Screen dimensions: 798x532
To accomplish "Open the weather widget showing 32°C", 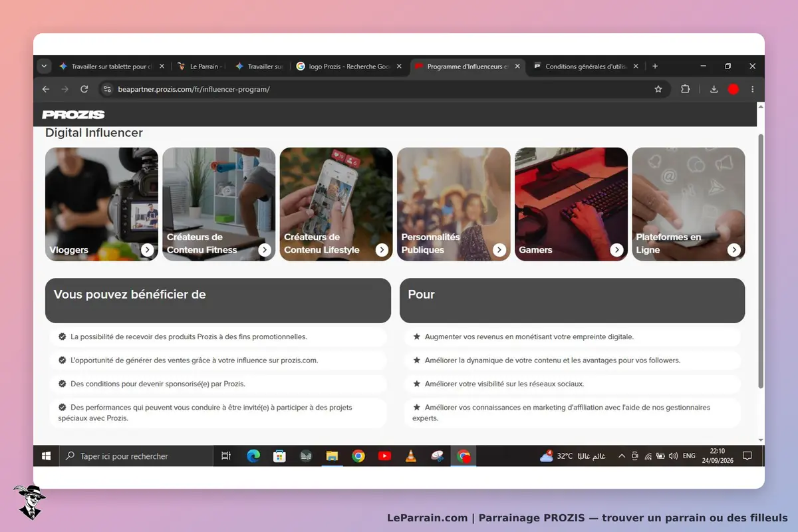I will pos(573,456).
